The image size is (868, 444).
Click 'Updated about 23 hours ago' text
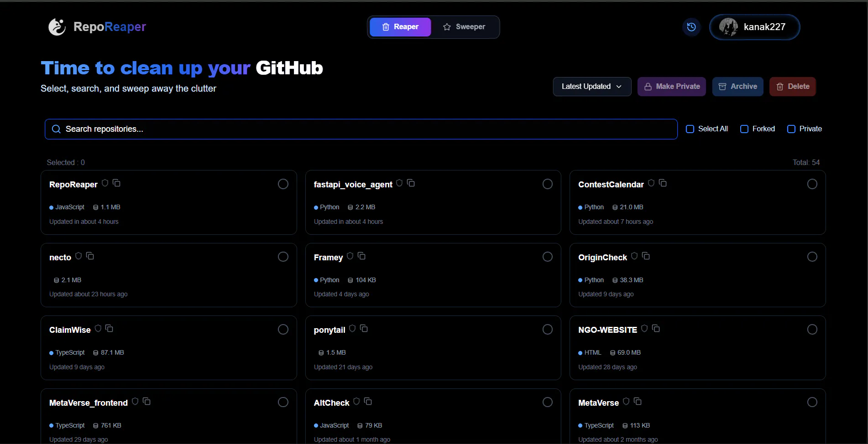click(x=89, y=294)
